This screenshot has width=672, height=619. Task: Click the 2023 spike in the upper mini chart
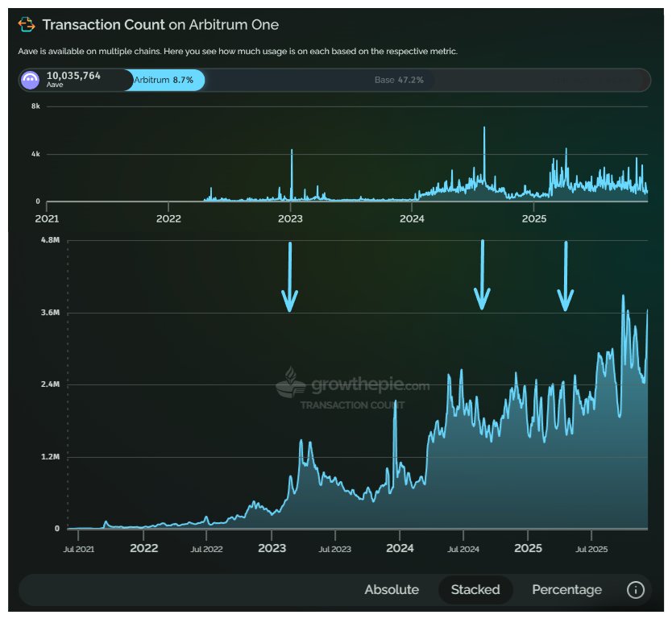coord(292,153)
